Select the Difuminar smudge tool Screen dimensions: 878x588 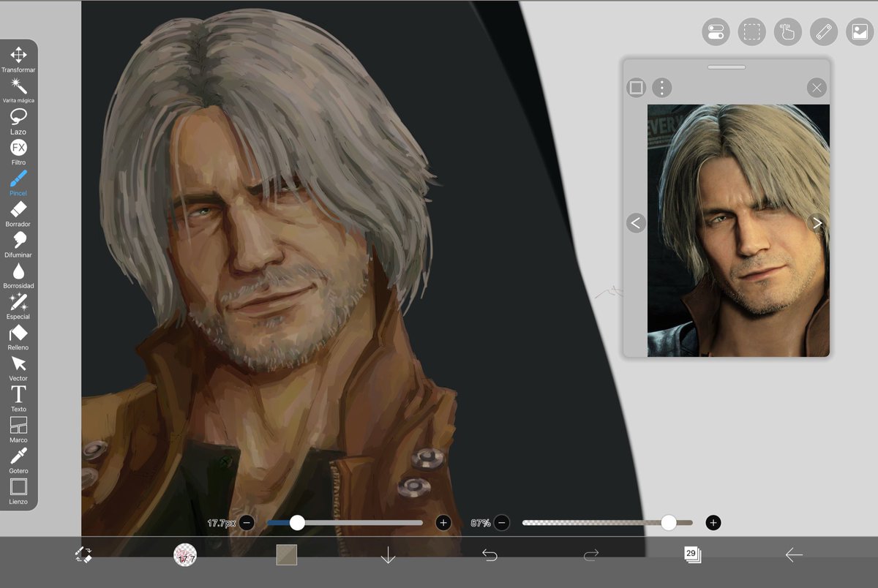18,244
